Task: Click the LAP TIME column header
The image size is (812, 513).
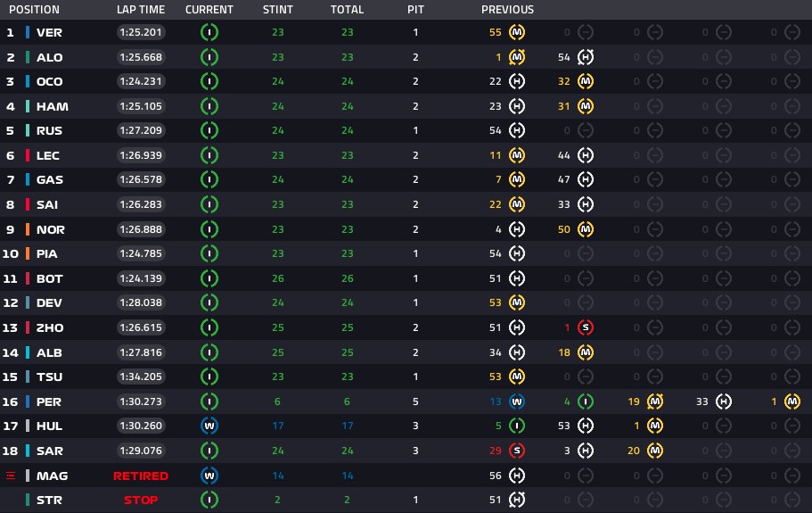Action: click(x=141, y=9)
